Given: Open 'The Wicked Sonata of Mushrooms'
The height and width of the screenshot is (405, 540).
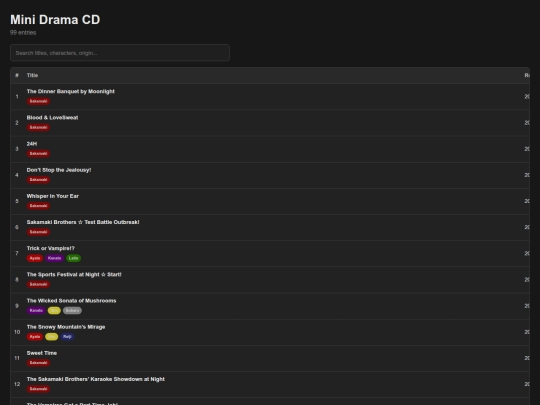Looking at the screenshot, I should (x=71, y=301).
